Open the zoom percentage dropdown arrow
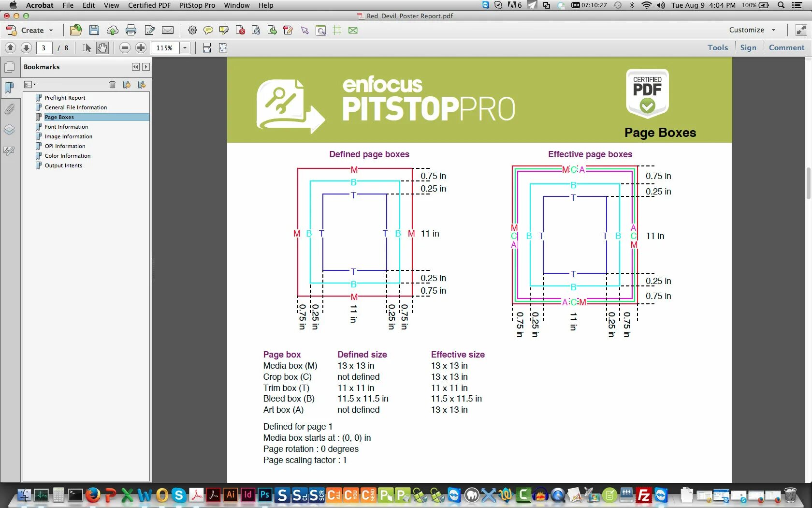This screenshot has width=812, height=508. pos(185,47)
